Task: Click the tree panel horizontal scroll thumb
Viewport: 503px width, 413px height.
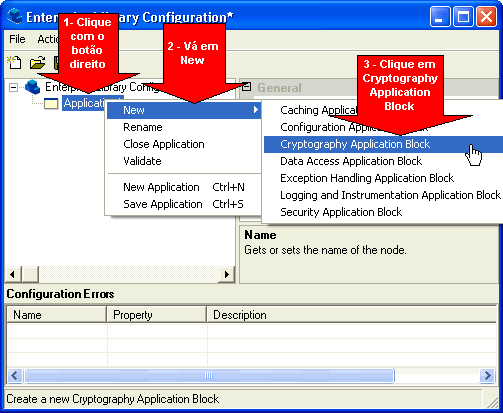Action: 30,275
